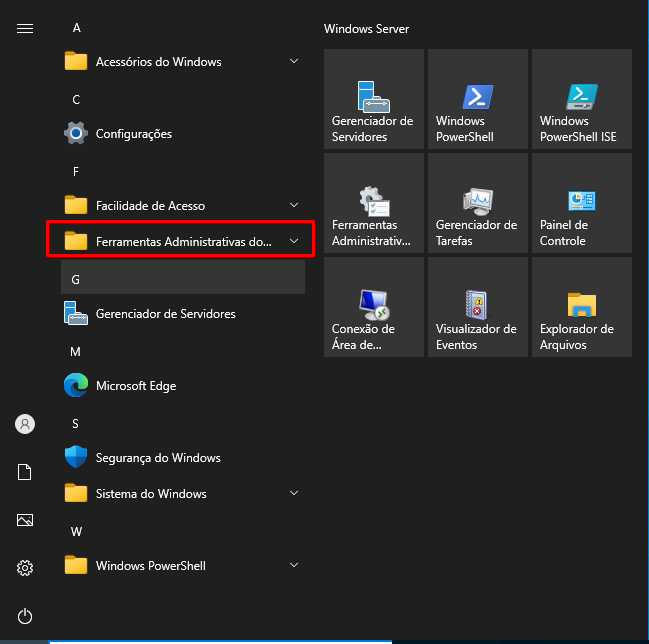Click the Ferramentas Administrativas do... folder icon
The width and height of the screenshot is (649, 644).
pos(76,241)
